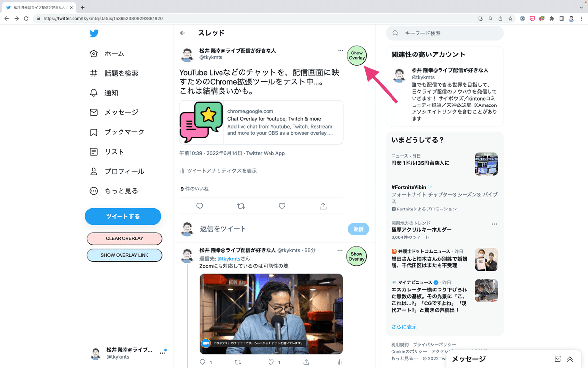The image size is (588, 368).
Task: Click the ツイートする button
Action: point(123,216)
